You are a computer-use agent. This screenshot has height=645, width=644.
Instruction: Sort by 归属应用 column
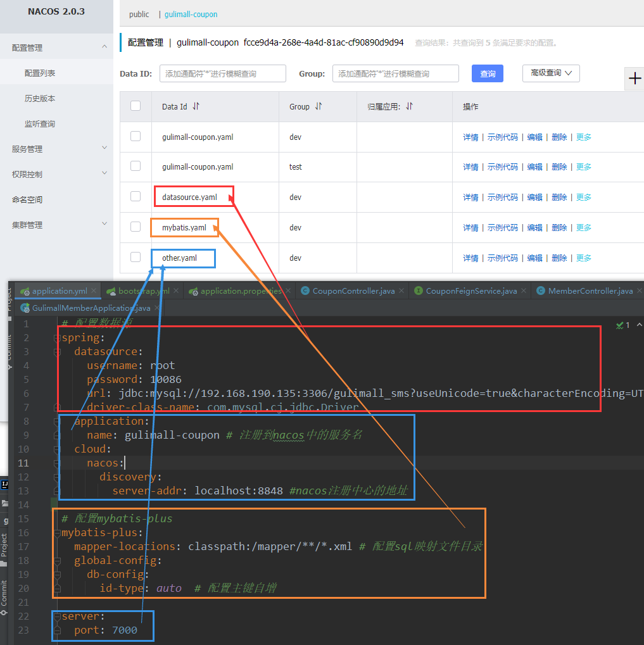click(409, 106)
